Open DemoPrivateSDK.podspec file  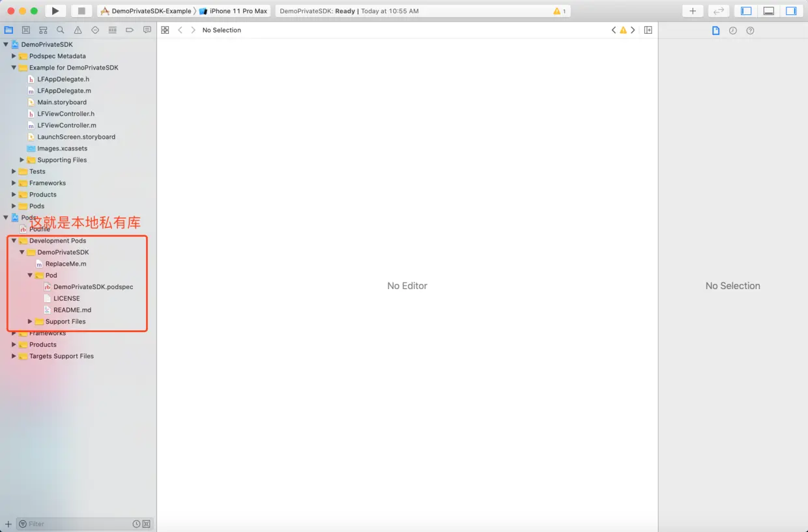click(93, 287)
